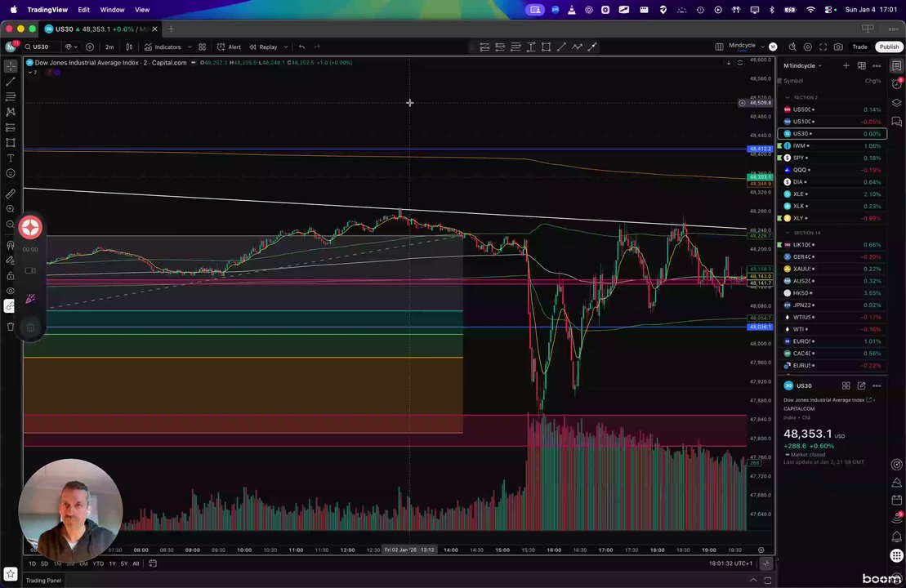This screenshot has height=588, width=906.
Task: Select the All date range
Action: coord(136,563)
